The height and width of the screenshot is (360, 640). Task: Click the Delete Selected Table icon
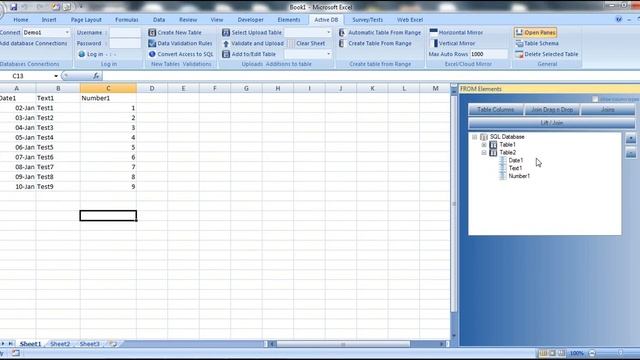519,54
